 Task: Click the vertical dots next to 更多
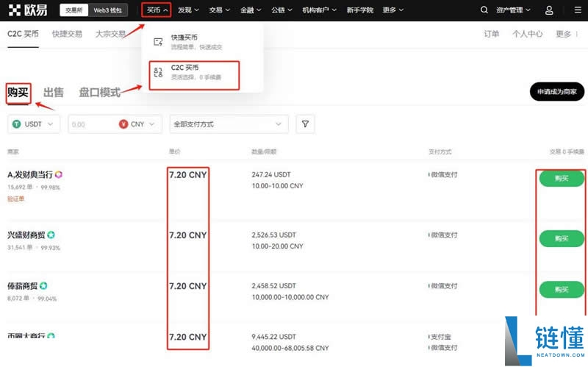tap(577, 34)
